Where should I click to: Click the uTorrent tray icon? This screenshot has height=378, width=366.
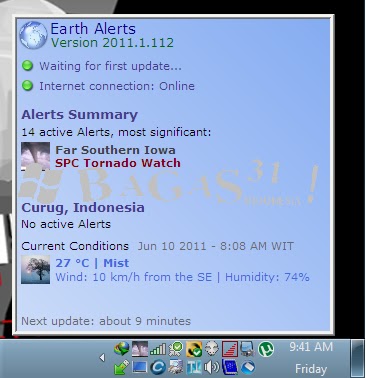266,349
